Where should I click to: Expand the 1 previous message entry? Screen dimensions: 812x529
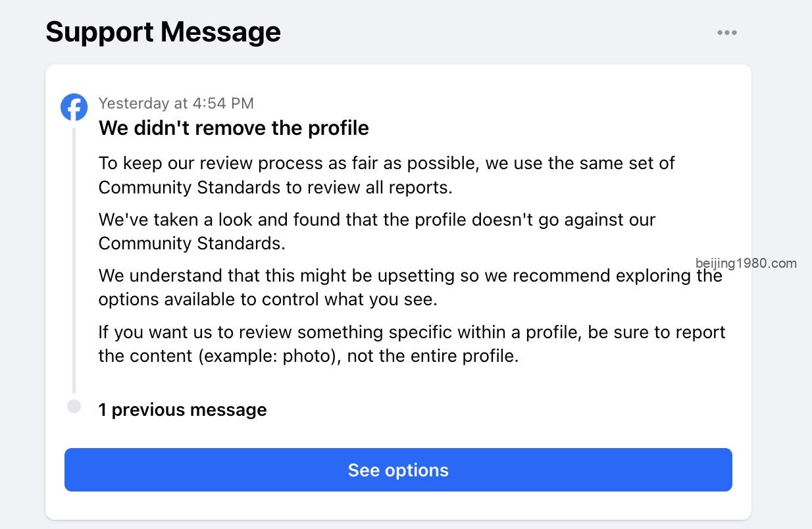click(182, 409)
